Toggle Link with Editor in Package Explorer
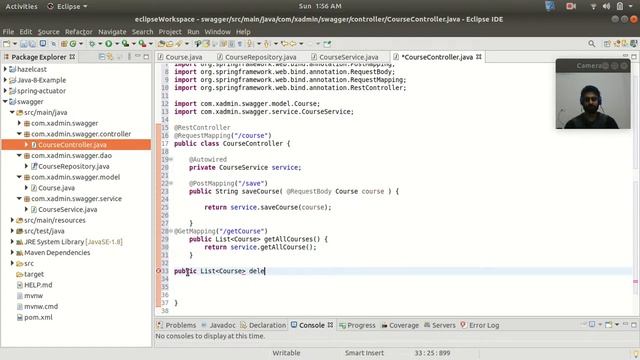The width and height of the screenshot is (640, 360). pos(110,57)
